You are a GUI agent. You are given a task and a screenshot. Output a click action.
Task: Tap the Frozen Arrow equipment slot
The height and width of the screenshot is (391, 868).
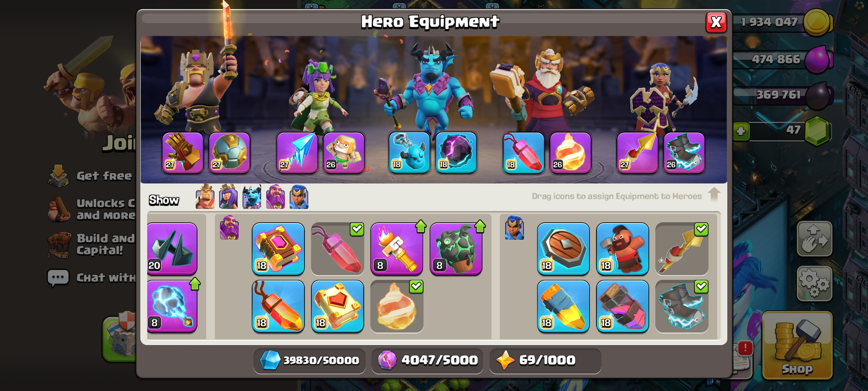pyautogui.click(x=297, y=153)
